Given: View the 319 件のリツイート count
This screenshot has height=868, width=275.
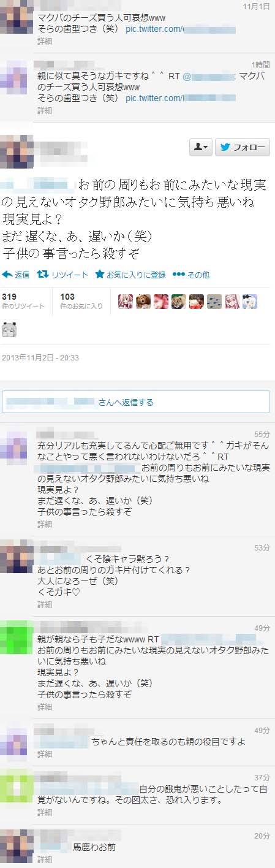Looking at the screenshot, I should (23, 301).
